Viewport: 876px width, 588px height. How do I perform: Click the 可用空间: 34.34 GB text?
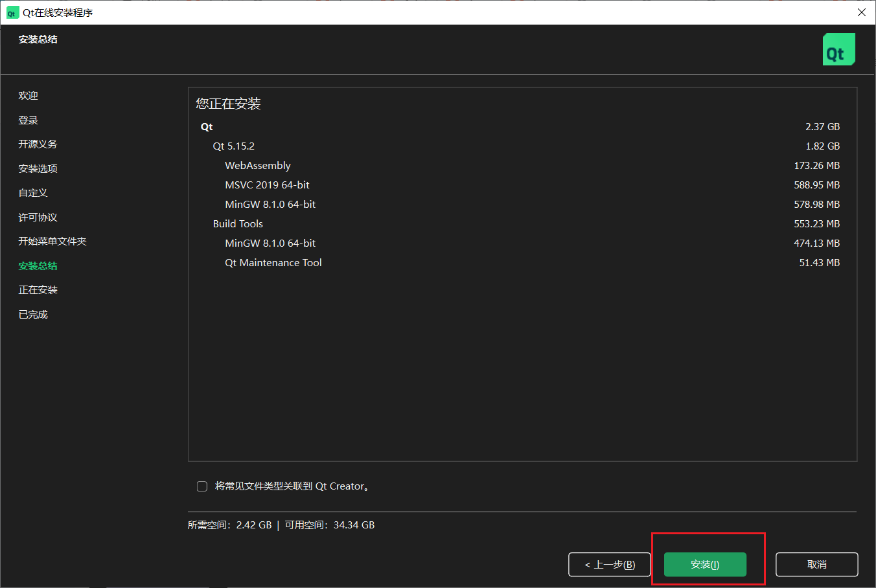click(330, 525)
